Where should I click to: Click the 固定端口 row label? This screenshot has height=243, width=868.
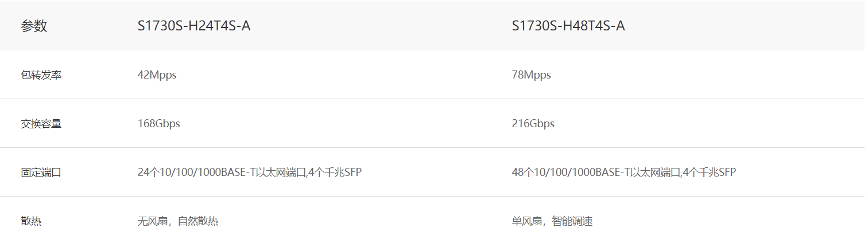click(x=41, y=173)
